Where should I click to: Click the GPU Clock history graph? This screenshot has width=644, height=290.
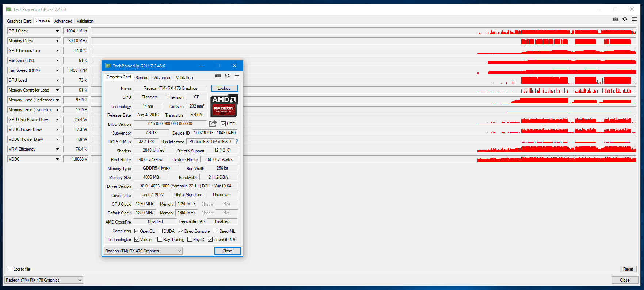363,31
